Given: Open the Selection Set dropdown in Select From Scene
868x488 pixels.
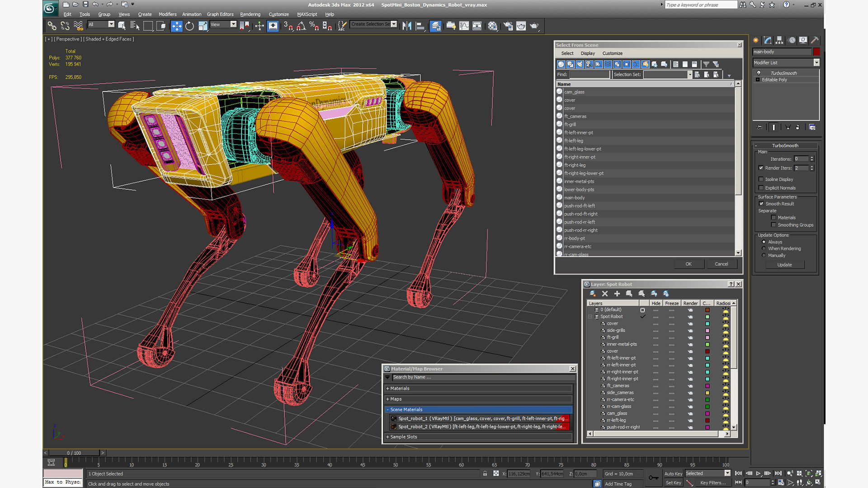Looking at the screenshot, I should click(x=690, y=75).
